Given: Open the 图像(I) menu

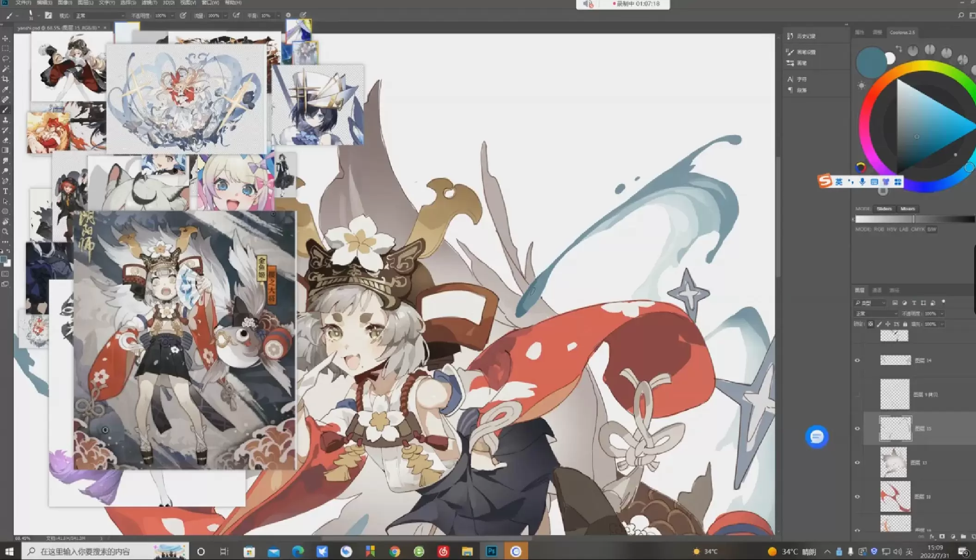Looking at the screenshot, I should click(65, 3).
